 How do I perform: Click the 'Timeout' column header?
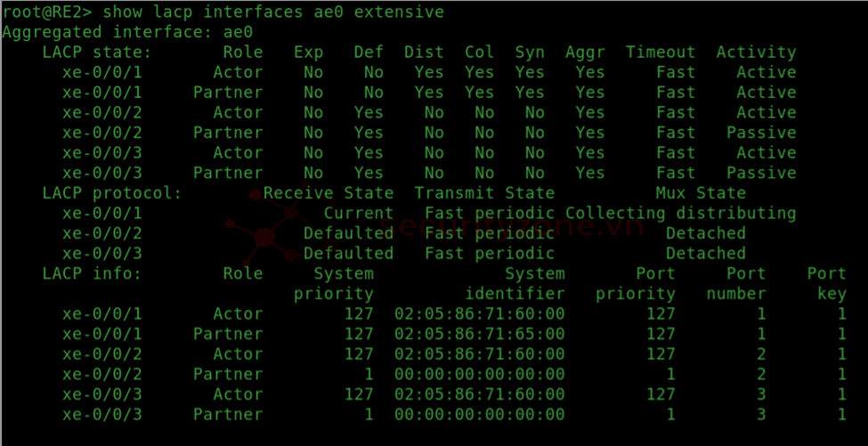(x=661, y=52)
